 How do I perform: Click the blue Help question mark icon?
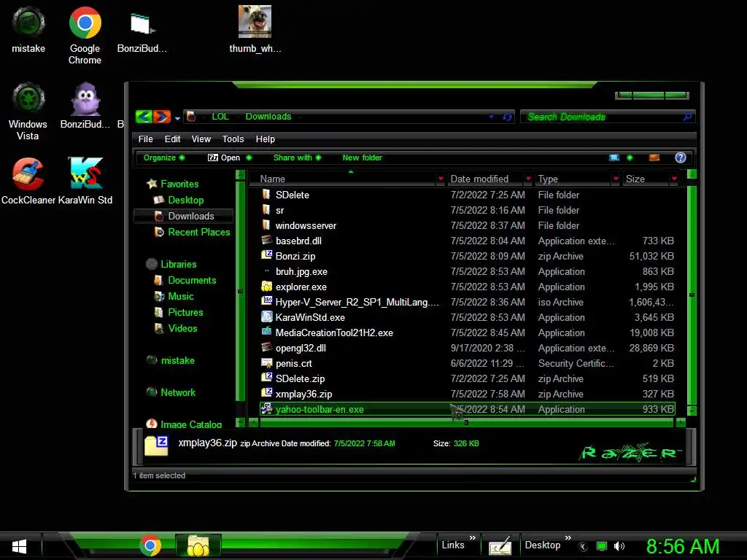pyautogui.click(x=681, y=157)
